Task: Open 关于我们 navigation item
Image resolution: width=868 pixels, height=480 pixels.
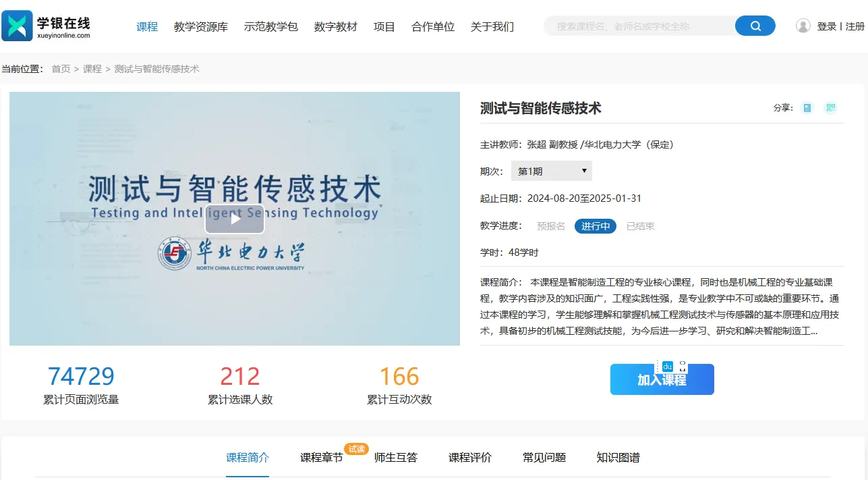Action: 492,26
